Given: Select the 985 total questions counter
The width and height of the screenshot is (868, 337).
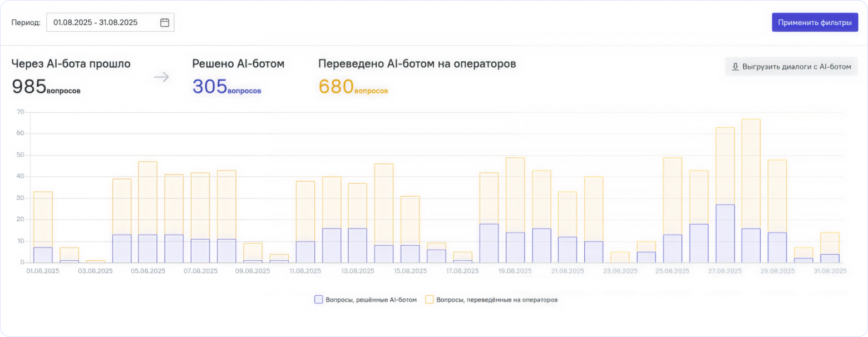Looking at the screenshot, I should (x=46, y=87).
